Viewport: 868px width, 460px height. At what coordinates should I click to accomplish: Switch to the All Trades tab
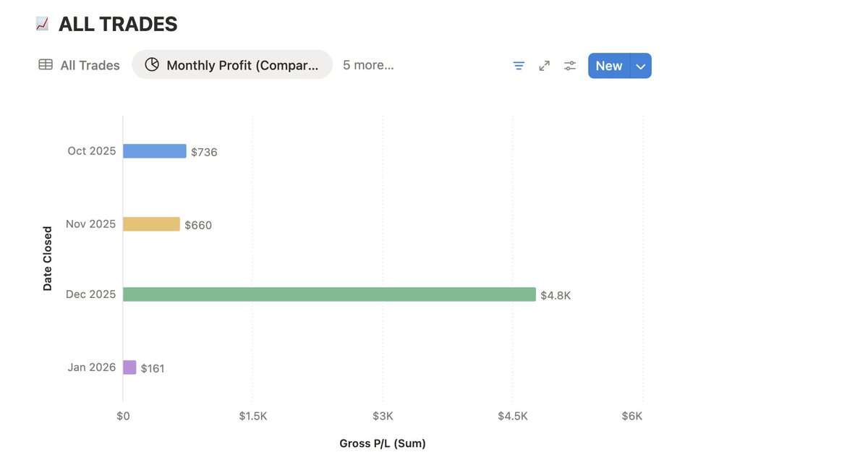point(79,65)
